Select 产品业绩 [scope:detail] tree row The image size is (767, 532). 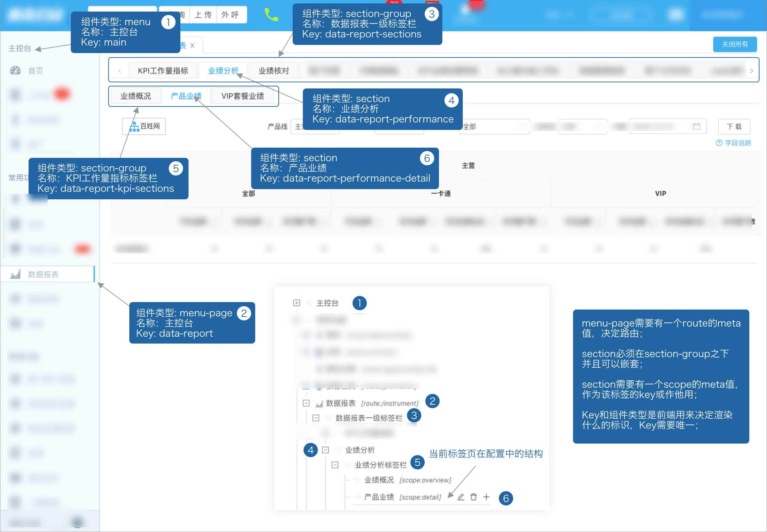point(403,497)
